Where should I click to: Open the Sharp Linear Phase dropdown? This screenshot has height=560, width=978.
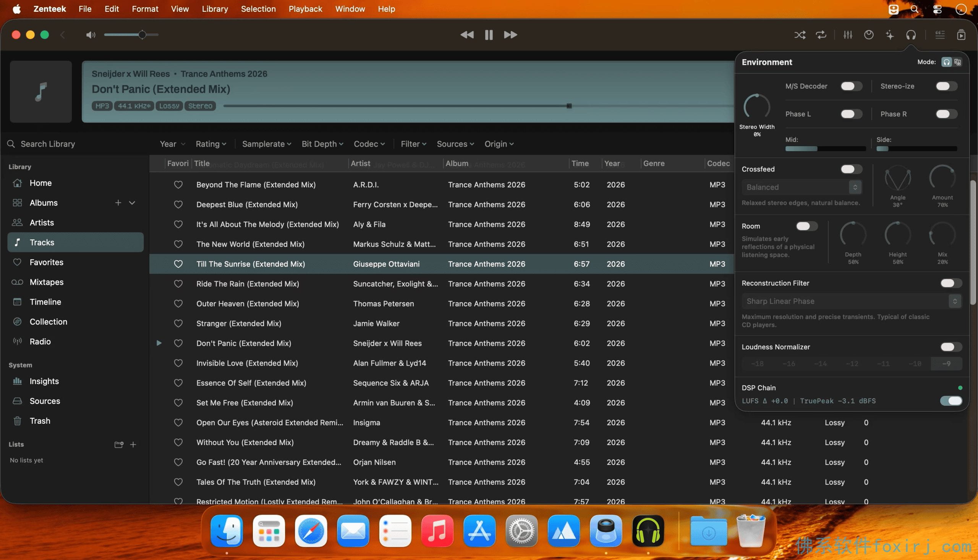pos(852,301)
